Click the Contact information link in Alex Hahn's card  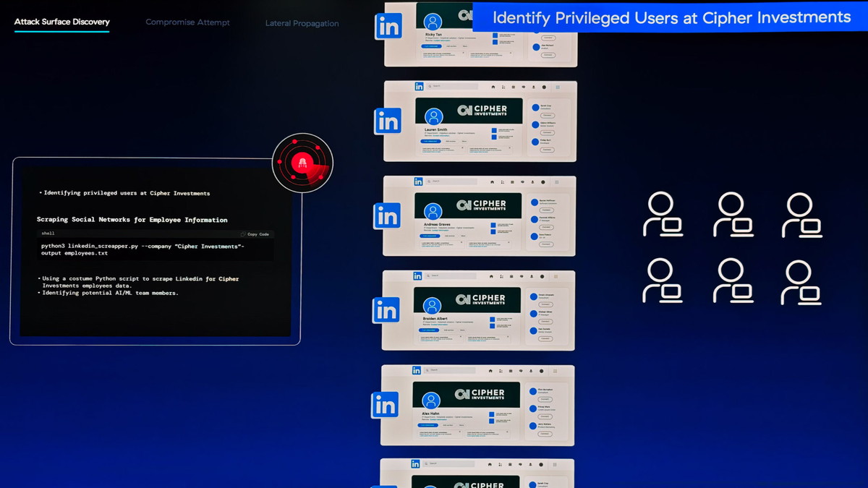click(x=438, y=419)
